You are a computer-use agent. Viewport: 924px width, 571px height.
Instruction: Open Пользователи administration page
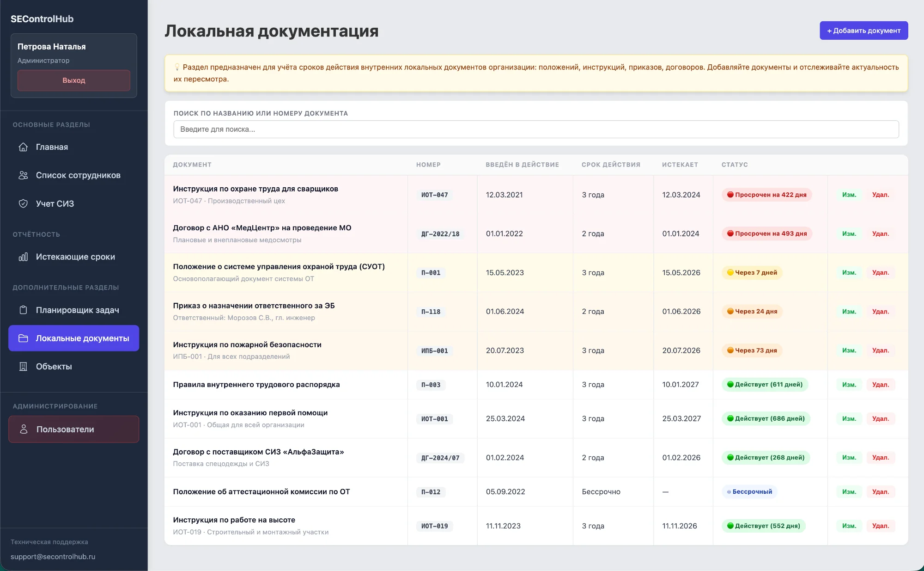(x=73, y=429)
